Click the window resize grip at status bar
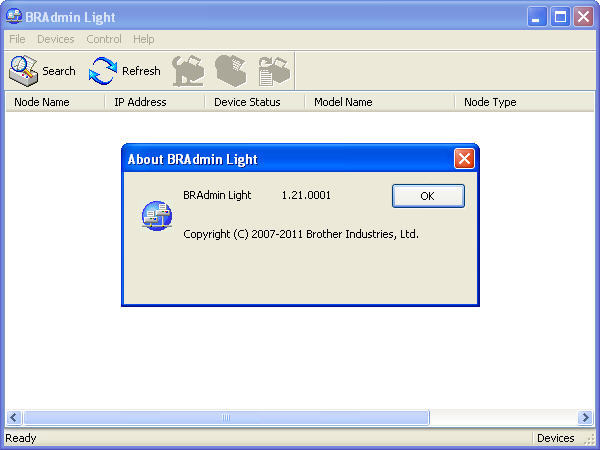 (590, 439)
